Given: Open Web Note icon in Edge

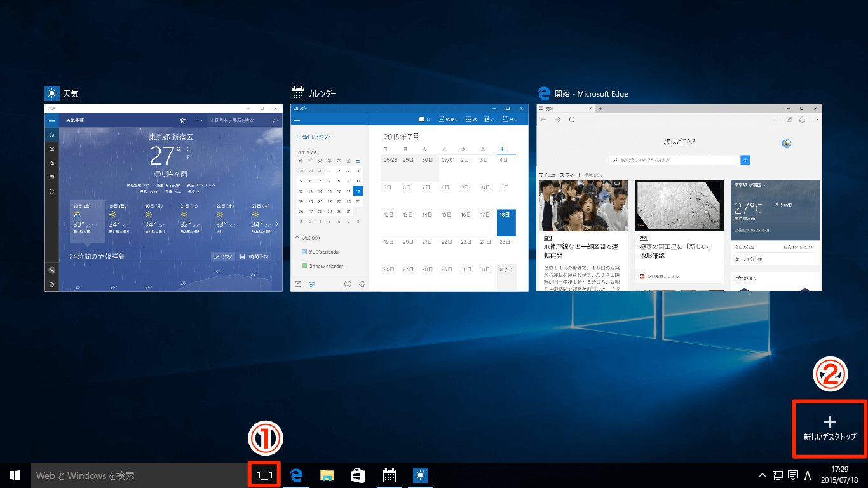Looking at the screenshot, I should (789, 119).
